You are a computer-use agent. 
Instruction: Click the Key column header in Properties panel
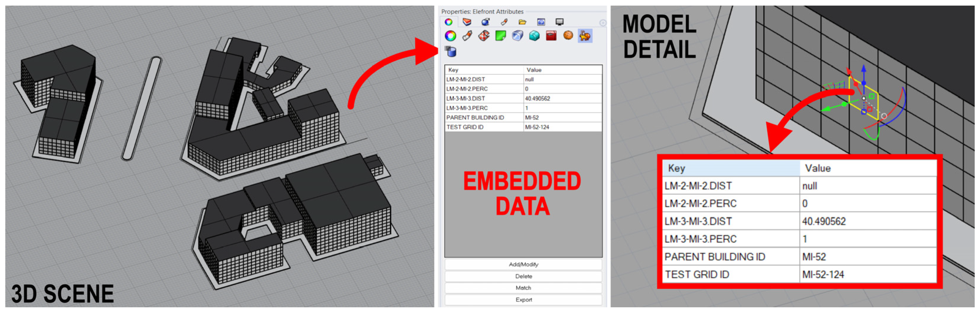click(483, 70)
